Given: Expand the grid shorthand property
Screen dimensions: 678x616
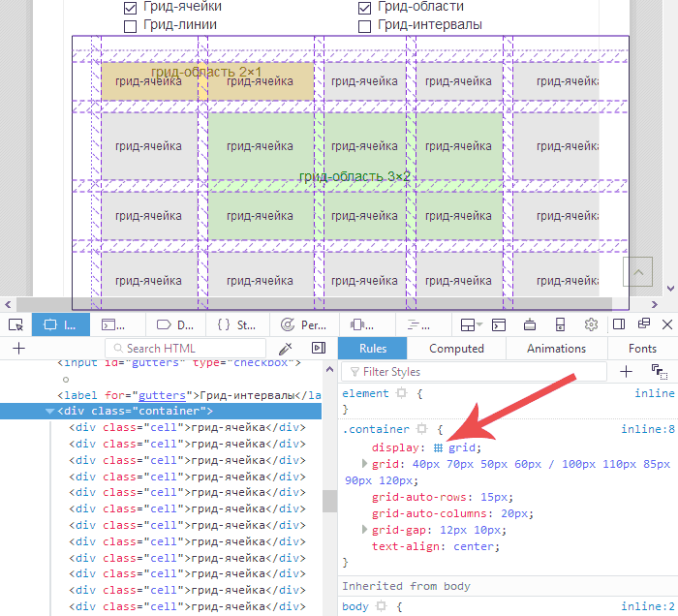Looking at the screenshot, I should coord(364,464).
